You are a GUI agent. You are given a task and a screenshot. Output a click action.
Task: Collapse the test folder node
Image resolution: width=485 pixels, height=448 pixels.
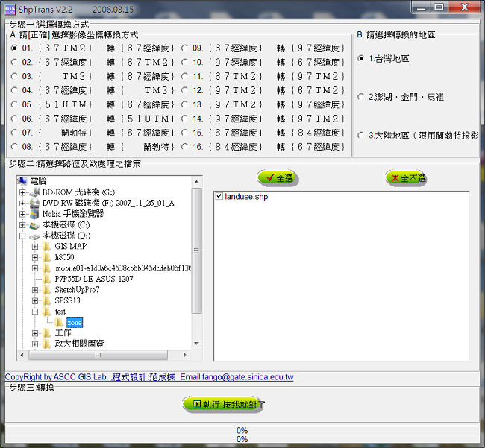tap(35, 312)
